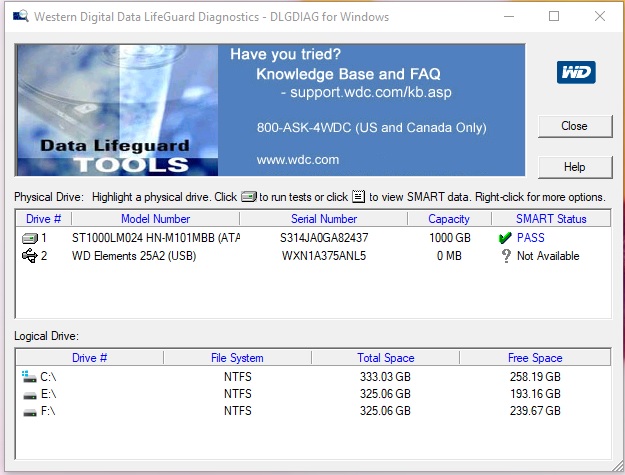Click the 258.19 GB free space value
The height and width of the screenshot is (475, 625).
[535, 377]
